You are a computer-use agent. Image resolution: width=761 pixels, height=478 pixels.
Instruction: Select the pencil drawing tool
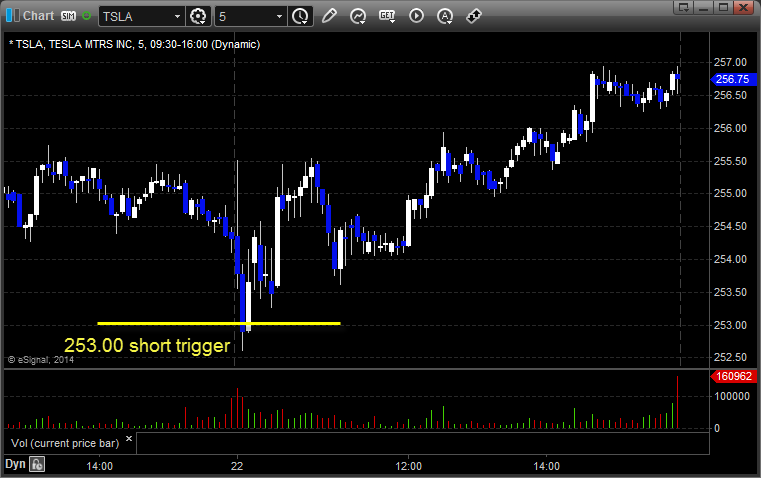click(329, 16)
